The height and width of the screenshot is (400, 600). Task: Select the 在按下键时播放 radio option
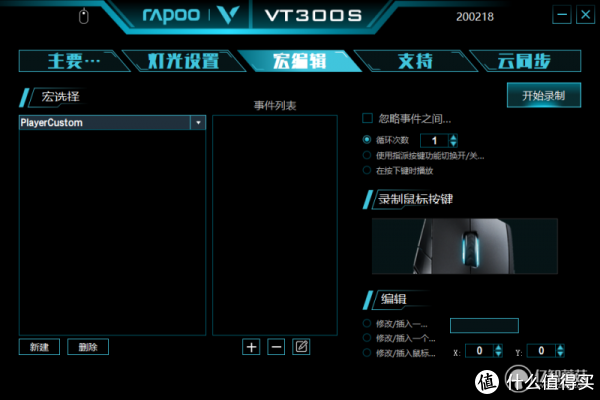[x=367, y=170]
